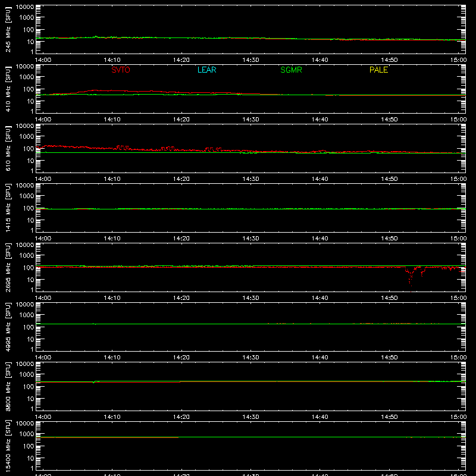Image resolution: width=476 pixels, height=476 pixels.
Task: Select the 610 MHz [SFU] axis title
Action: coord(8,148)
